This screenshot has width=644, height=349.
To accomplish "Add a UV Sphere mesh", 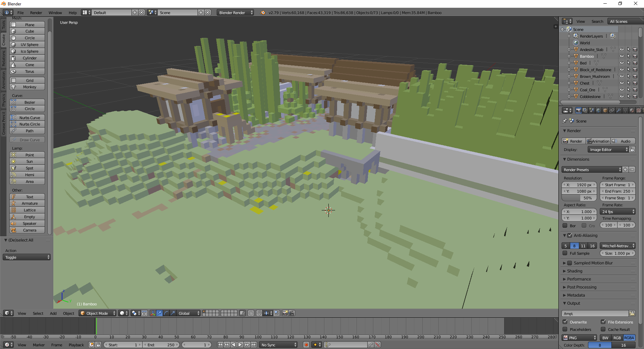I will click(x=27, y=45).
